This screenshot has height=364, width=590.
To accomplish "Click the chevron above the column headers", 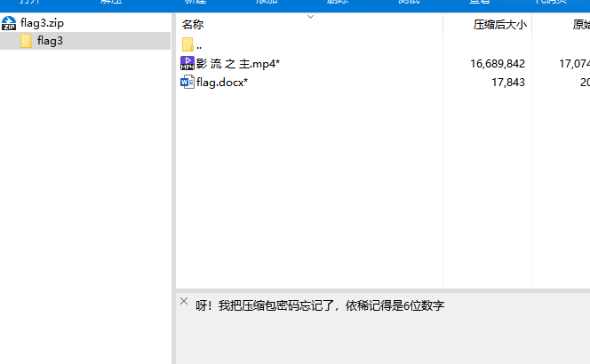I will tap(310, 16).
